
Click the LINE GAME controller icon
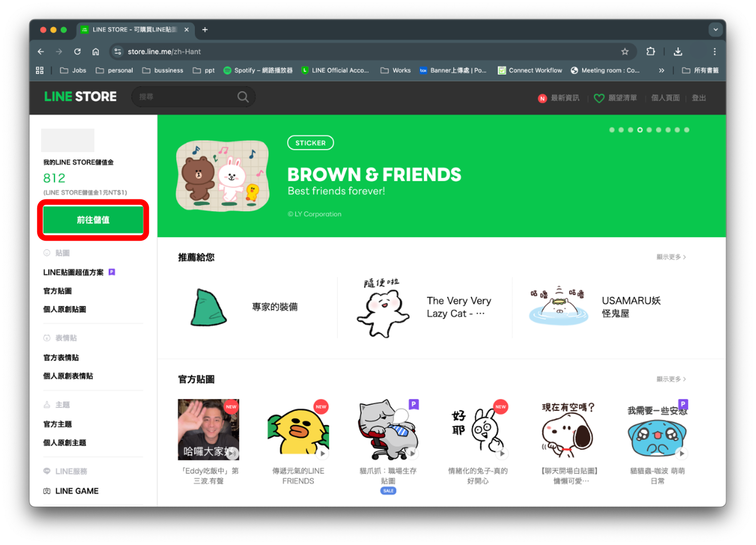[x=47, y=490]
